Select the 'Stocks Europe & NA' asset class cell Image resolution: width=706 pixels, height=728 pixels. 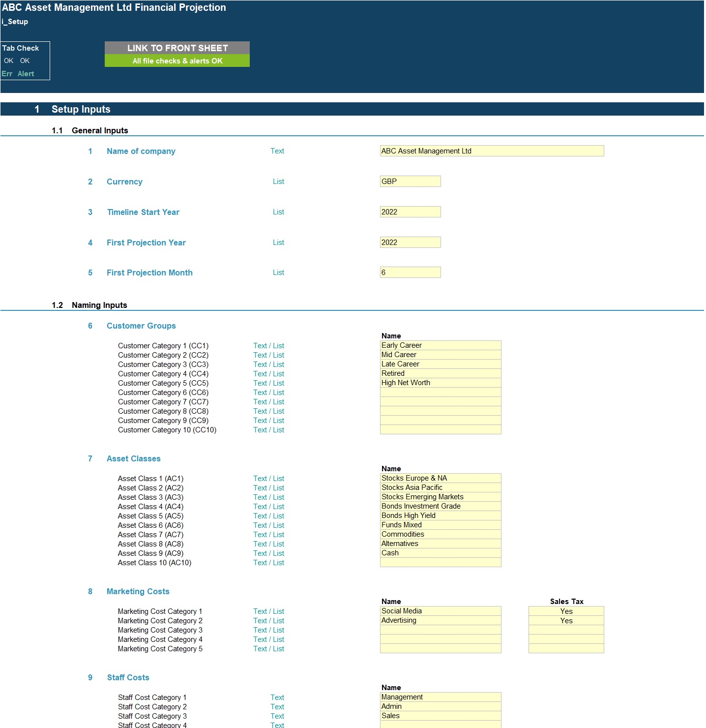[441, 478]
